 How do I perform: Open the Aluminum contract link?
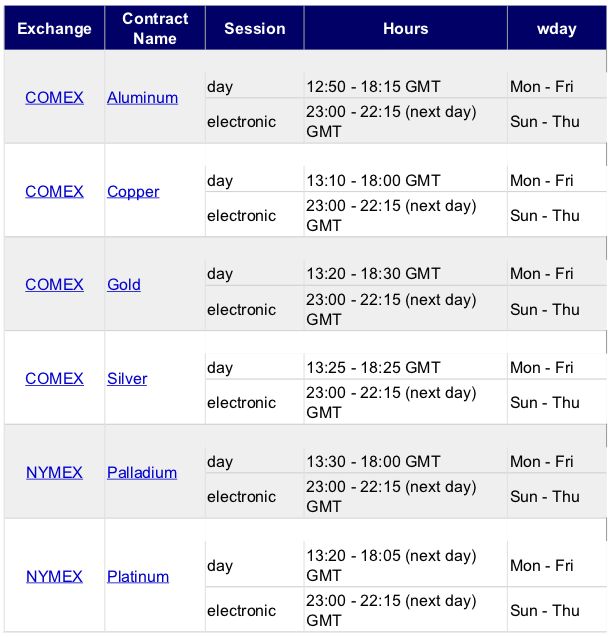coord(143,98)
